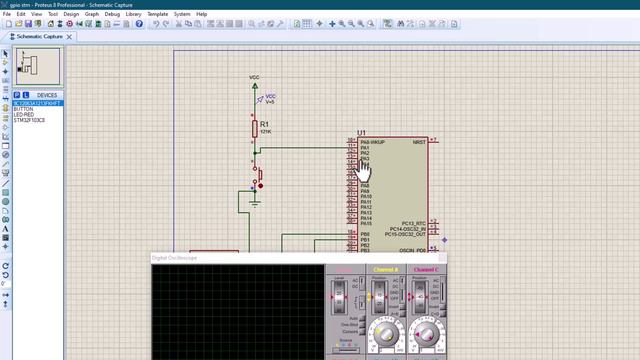640x360 pixels.
Task: Click the Zoom In magnifier icon
Action: click(x=341, y=24)
